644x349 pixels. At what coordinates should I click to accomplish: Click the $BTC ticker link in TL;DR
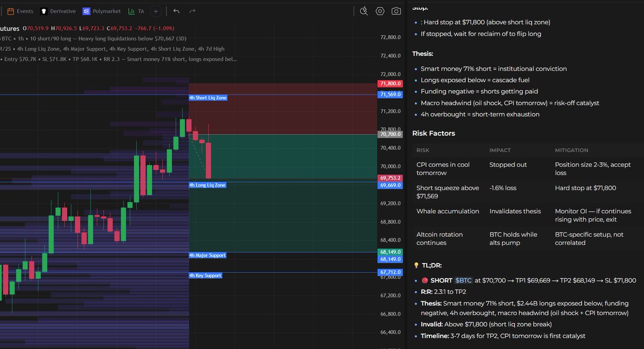pos(464,280)
